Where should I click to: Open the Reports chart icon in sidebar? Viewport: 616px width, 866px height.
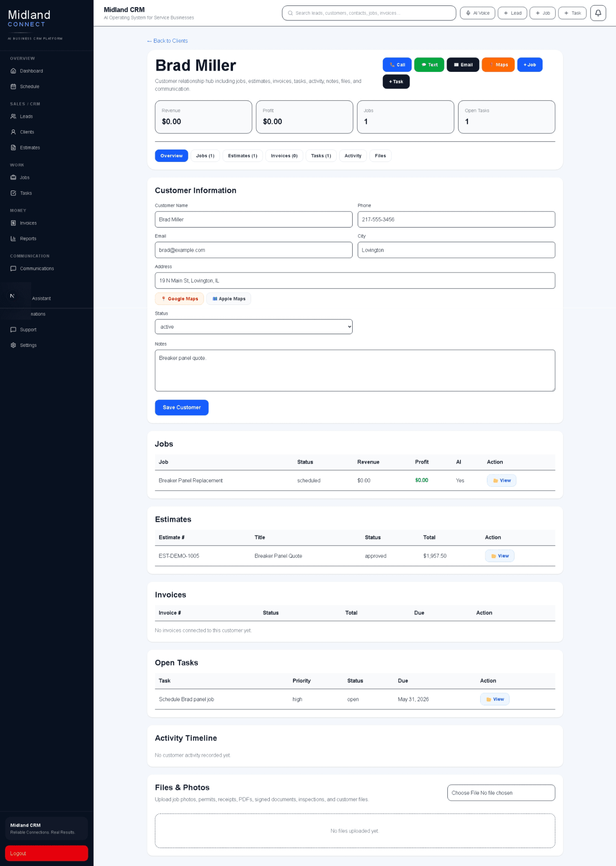pyautogui.click(x=13, y=238)
